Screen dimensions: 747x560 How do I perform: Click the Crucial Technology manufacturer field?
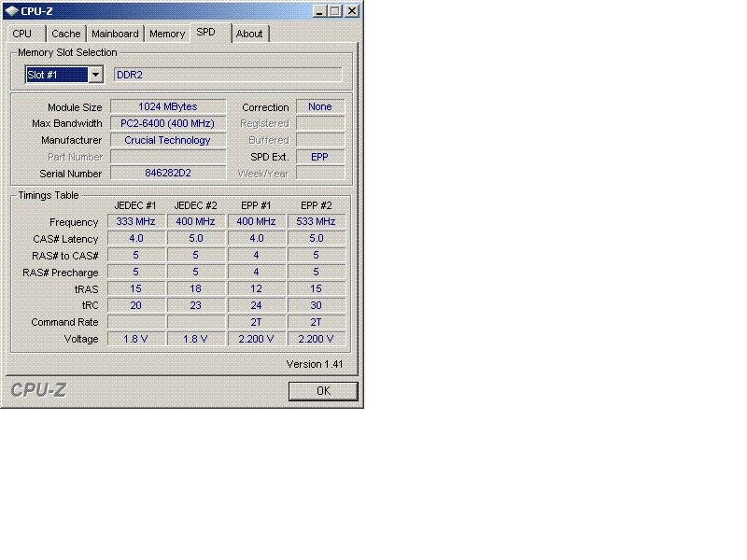(168, 140)
